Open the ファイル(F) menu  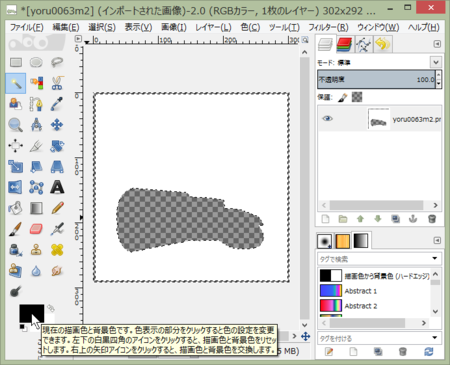(x=27, y=27)
